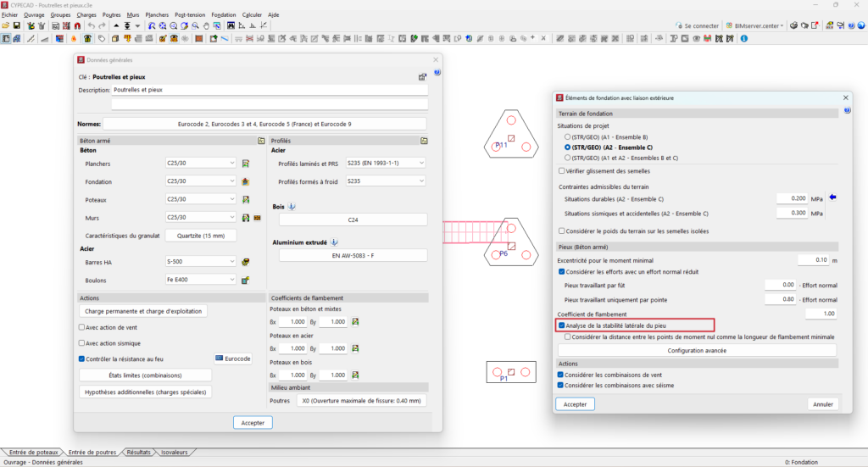Click buckling icon for Poteaux en acier
This screenshot has width=868, height=467.
point(355,348)
